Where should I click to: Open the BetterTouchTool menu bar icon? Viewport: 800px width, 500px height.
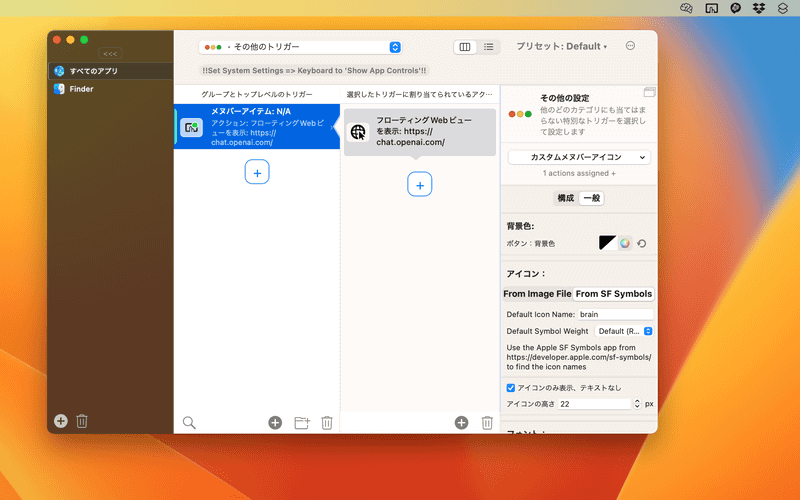[711, 8]
